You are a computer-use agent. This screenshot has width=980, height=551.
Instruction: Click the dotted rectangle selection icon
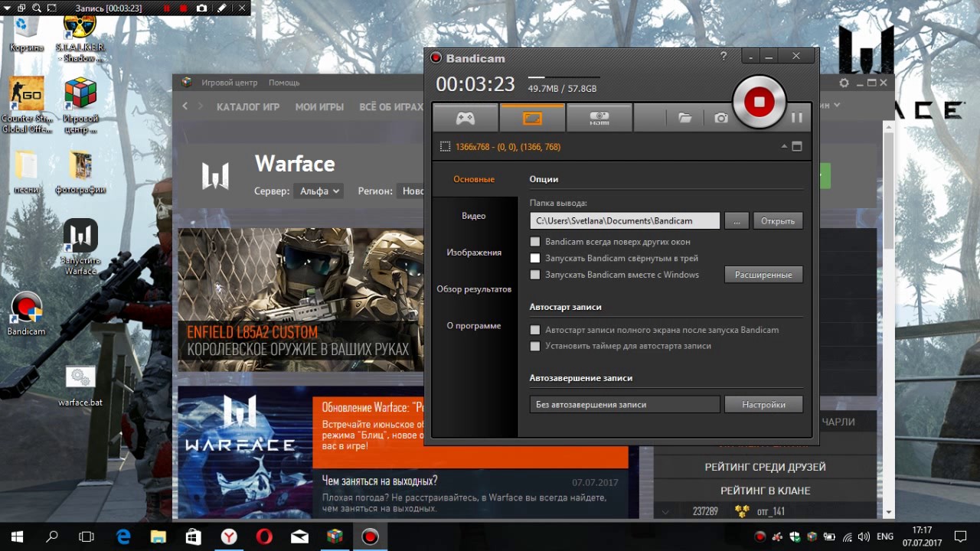point(445,146)
